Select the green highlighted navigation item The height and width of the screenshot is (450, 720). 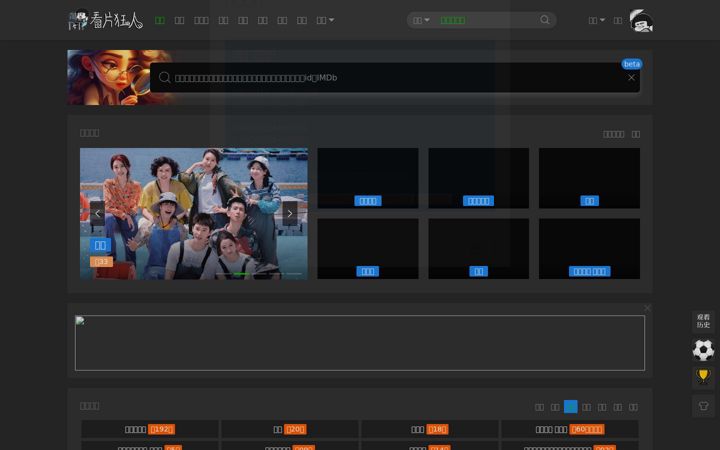coord(160,20)
